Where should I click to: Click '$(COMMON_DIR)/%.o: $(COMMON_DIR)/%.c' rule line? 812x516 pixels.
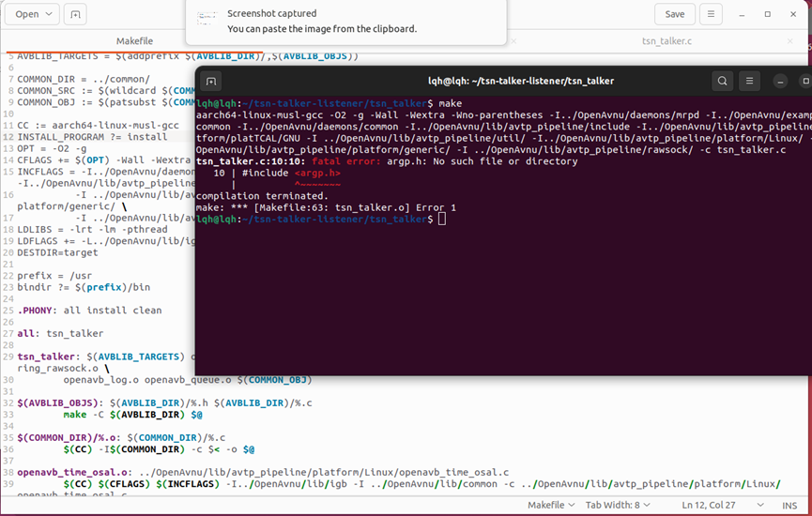click(121, 438)
